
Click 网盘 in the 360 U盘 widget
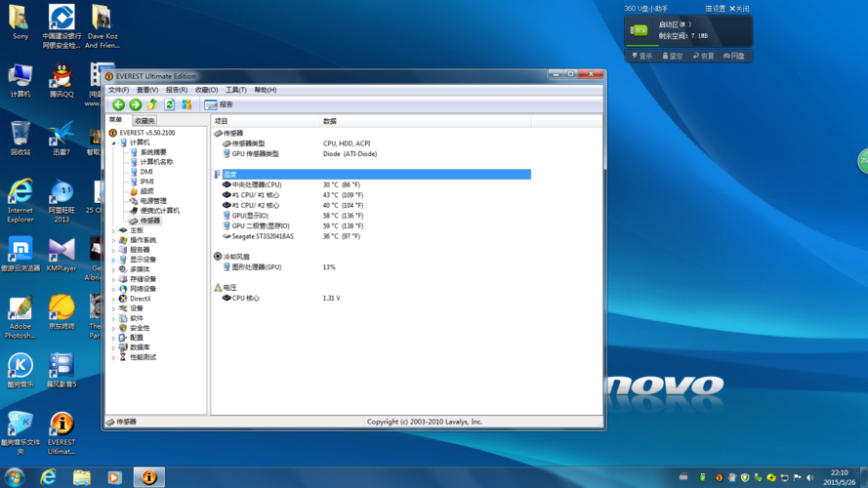pyautogui.click(x=734, y=56)
